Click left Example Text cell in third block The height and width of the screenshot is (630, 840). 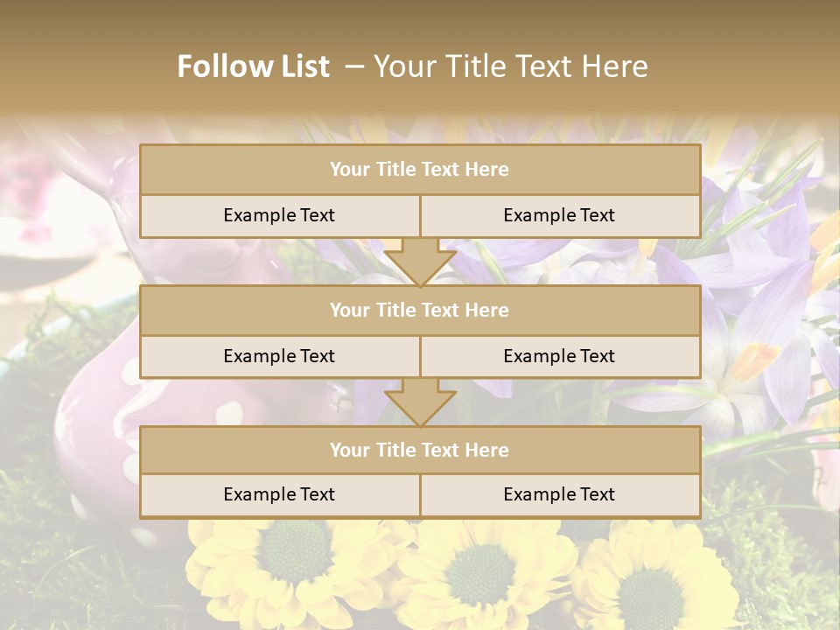[279, 494]
